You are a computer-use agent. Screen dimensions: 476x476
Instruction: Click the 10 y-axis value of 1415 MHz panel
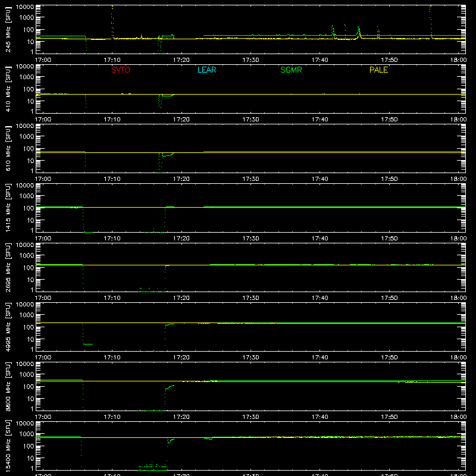coord(30,220)
